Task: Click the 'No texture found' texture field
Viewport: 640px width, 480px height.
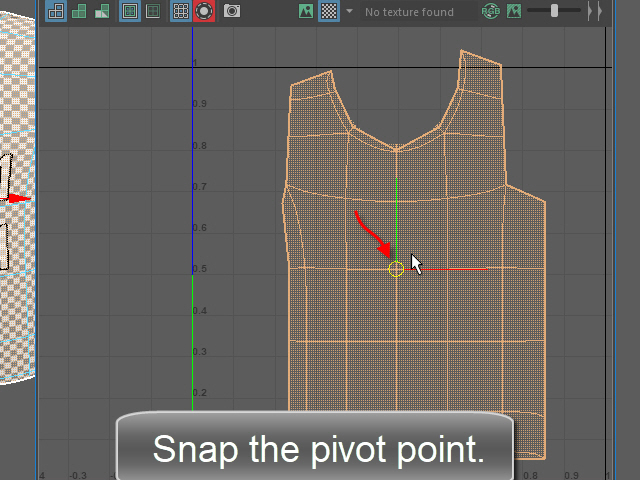Action: (x=410, y=12)
